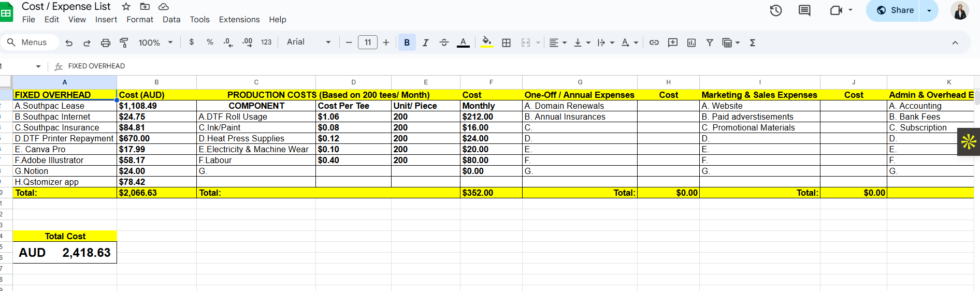The image size is (980, 291).
Task: Star this Cost / Expense List document
Action: pyautogui.click(x=126, y=7)
